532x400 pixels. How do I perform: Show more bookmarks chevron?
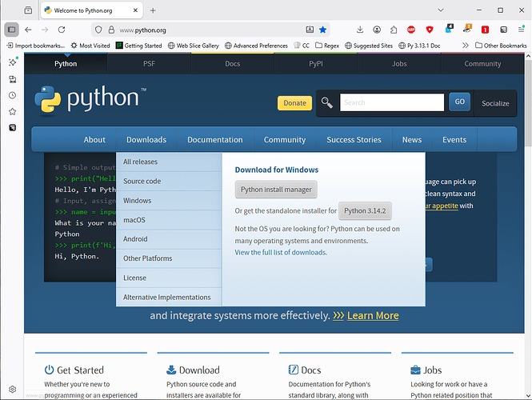click(465, 45)
